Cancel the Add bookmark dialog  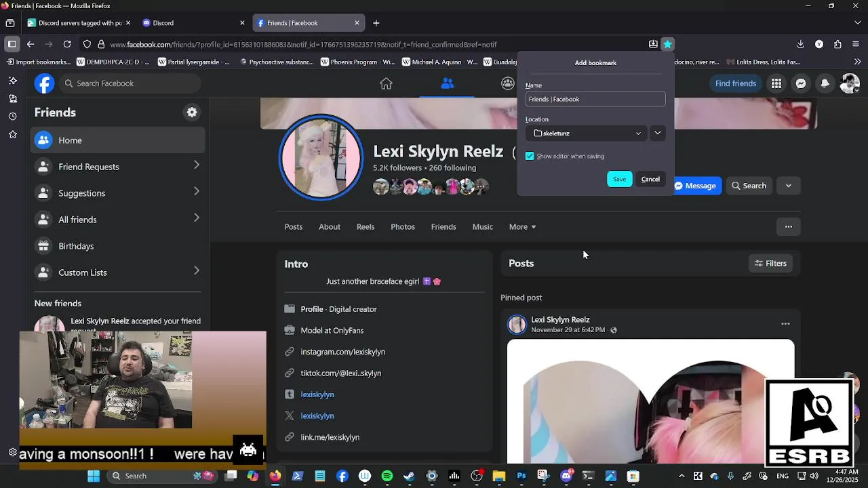point(650,179)
